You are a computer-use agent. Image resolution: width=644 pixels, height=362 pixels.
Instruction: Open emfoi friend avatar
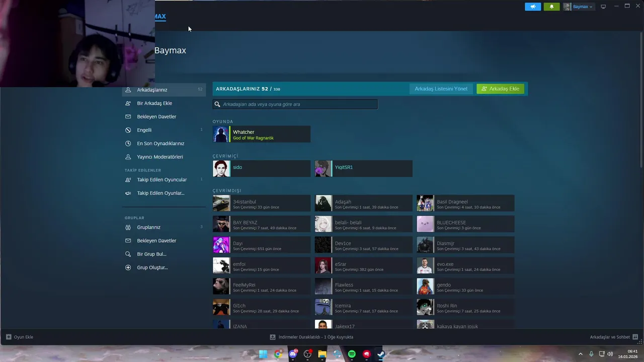coord(221,265)
